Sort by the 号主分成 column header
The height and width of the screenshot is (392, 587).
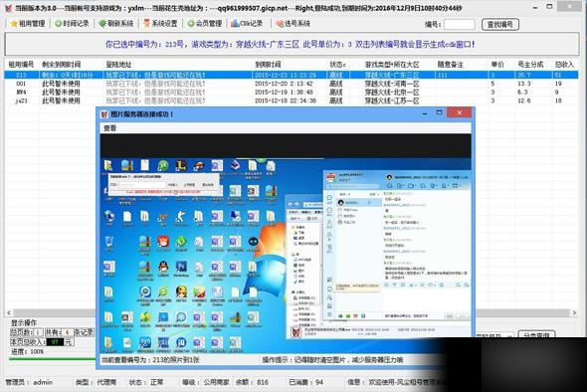pyautogui.click(x=530, y=65)
